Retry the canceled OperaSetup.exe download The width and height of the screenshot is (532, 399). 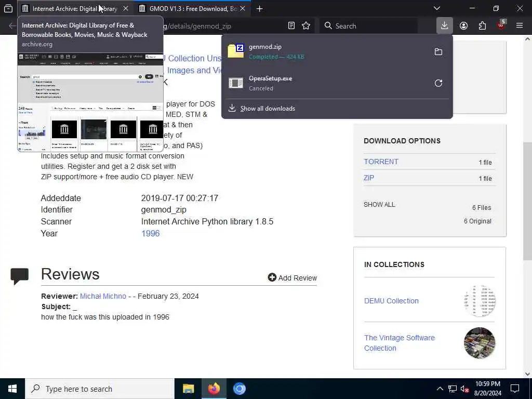(x=438, y=83)
